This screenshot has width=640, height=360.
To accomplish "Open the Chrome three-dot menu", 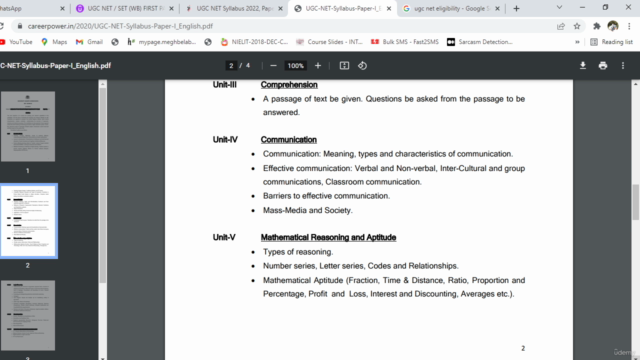I will [x=629, y=26].
